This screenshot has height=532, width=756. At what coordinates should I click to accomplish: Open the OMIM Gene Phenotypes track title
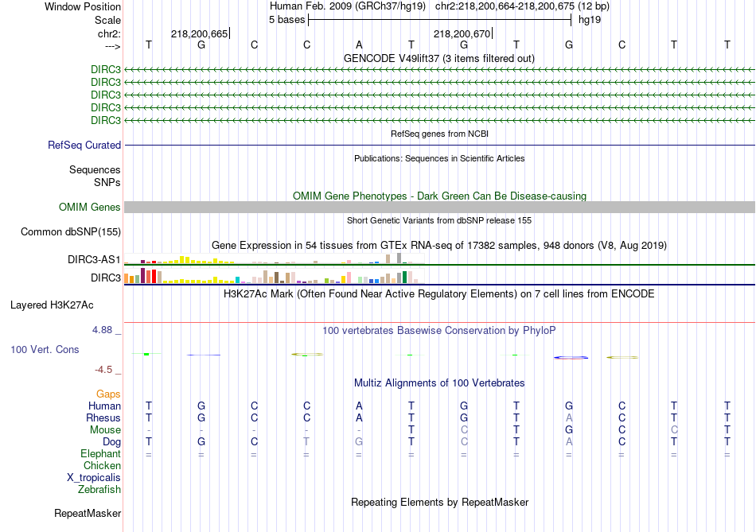click(439, 196)
